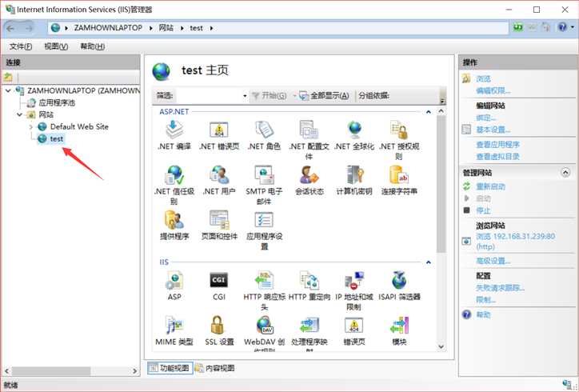Open the help icon dropdown arrow
Viewport: 579px width, 392px height.
click(573, 27)
